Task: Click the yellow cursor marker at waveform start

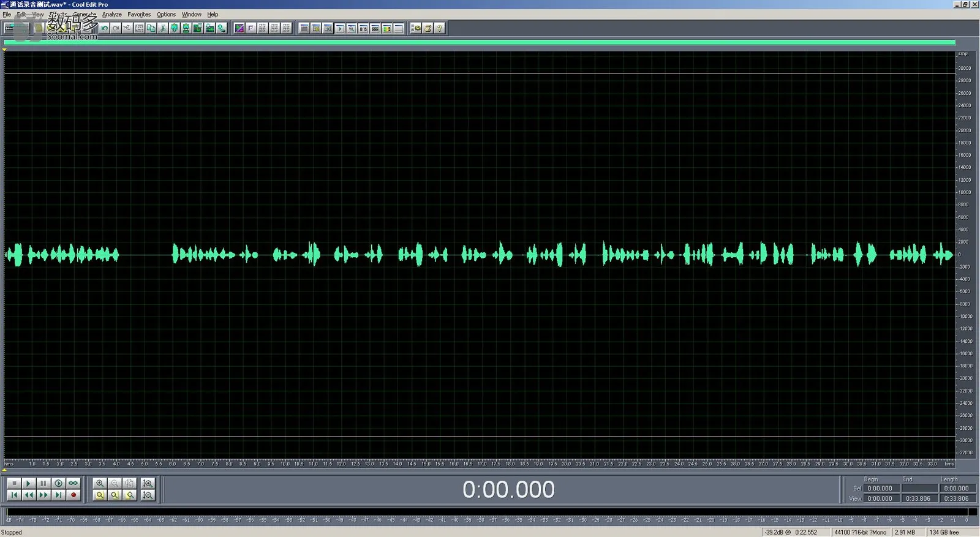Action: [4, 50]
